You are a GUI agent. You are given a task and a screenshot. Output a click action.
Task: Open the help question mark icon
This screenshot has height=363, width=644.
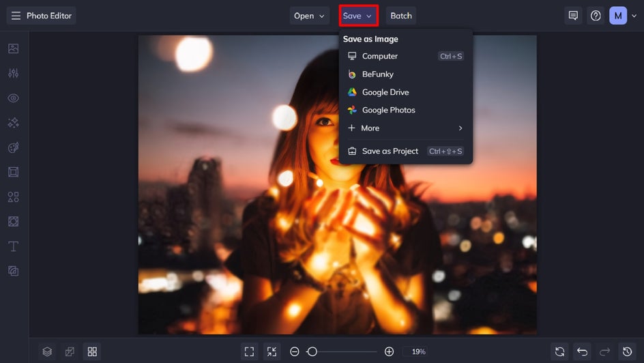point(596,16)
